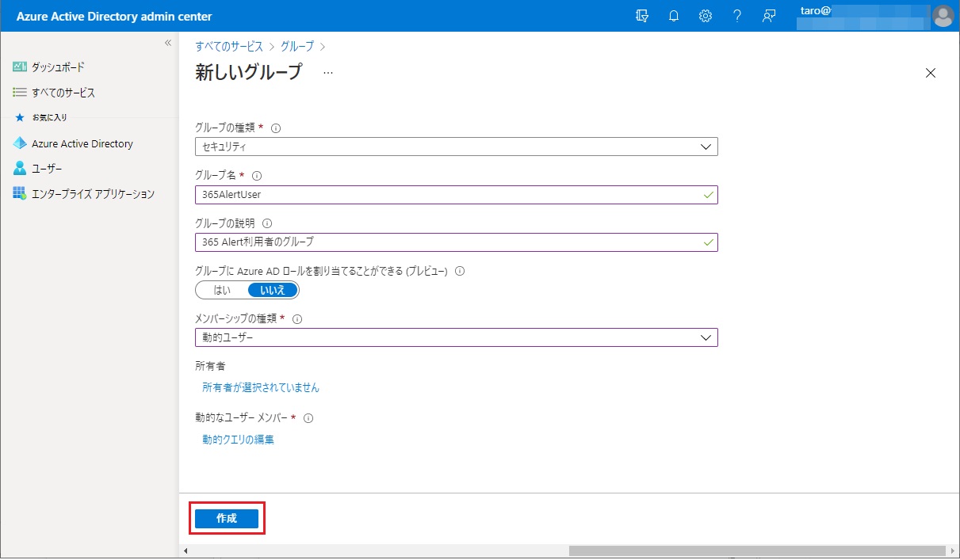Open Azure Active Directory in sidebar
The width and height of the screenshot is (960, 560).
click(82, 144)
